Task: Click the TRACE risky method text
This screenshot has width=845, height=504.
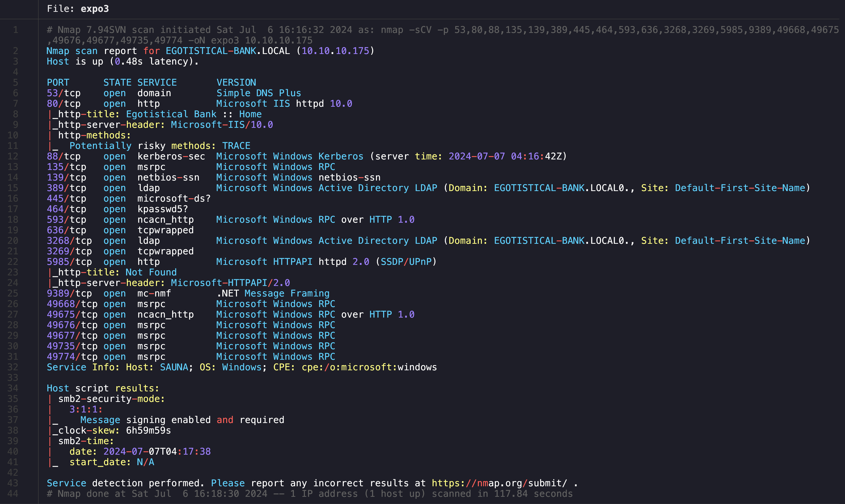Action: pyautogui.click(x=236, y=146)
